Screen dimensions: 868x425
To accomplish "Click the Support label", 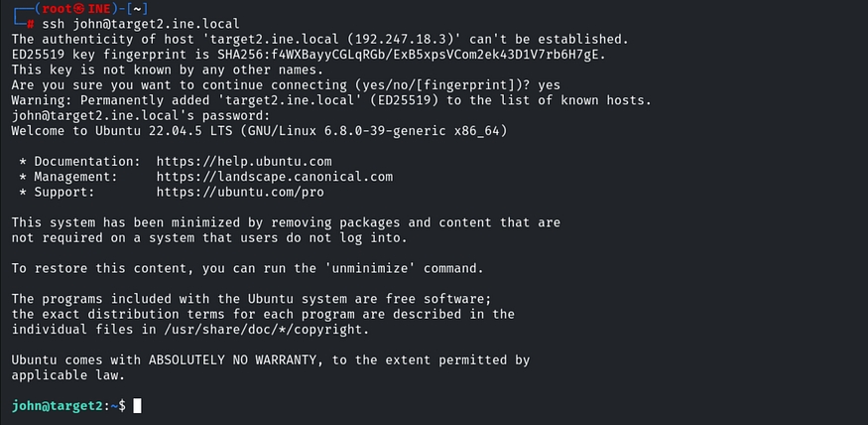I will click(65, 192).
